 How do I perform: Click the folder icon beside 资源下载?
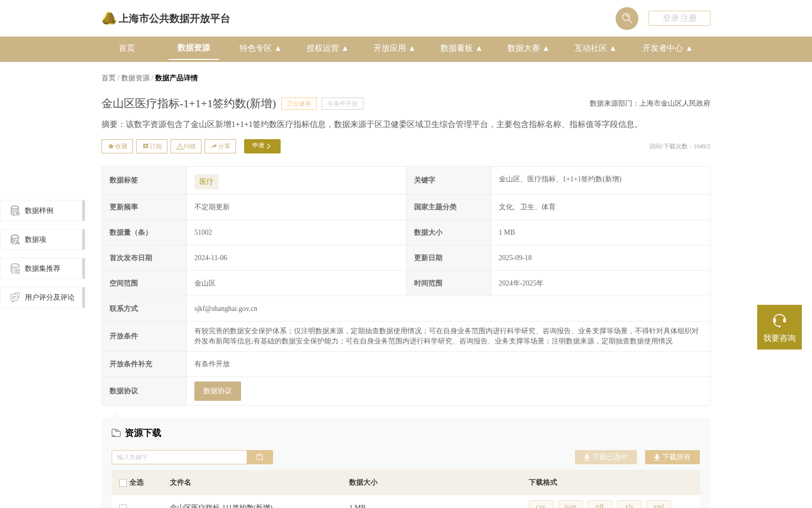pos(116,433)
